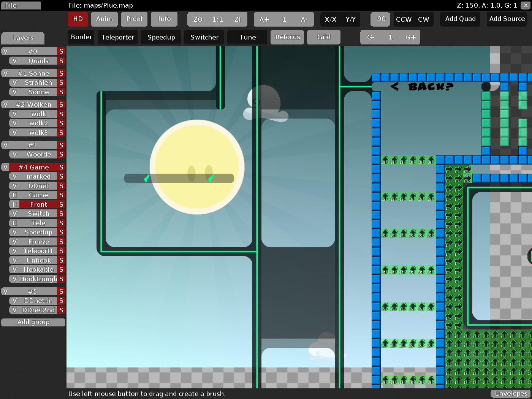532x399 pixels.
Task: Show the hidden Tele layer
Action: 14,223
